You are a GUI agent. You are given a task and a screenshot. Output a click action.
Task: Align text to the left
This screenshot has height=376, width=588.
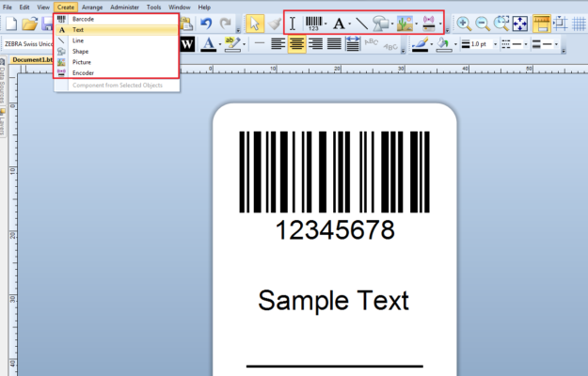tap(278, 44)
